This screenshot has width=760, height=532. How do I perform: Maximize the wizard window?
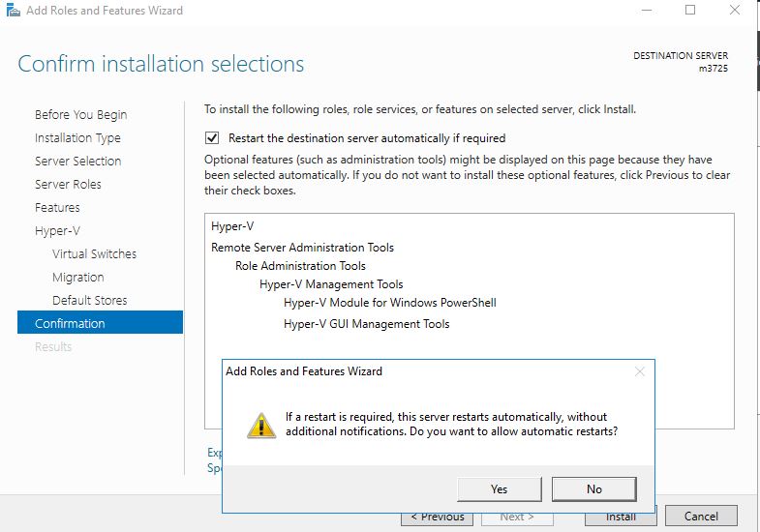pos(690,10)
